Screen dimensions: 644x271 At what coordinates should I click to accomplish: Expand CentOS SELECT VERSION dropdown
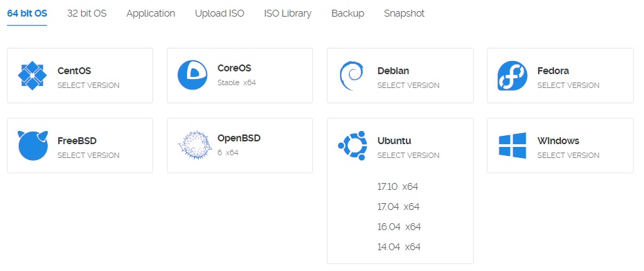tap(89, 85)
